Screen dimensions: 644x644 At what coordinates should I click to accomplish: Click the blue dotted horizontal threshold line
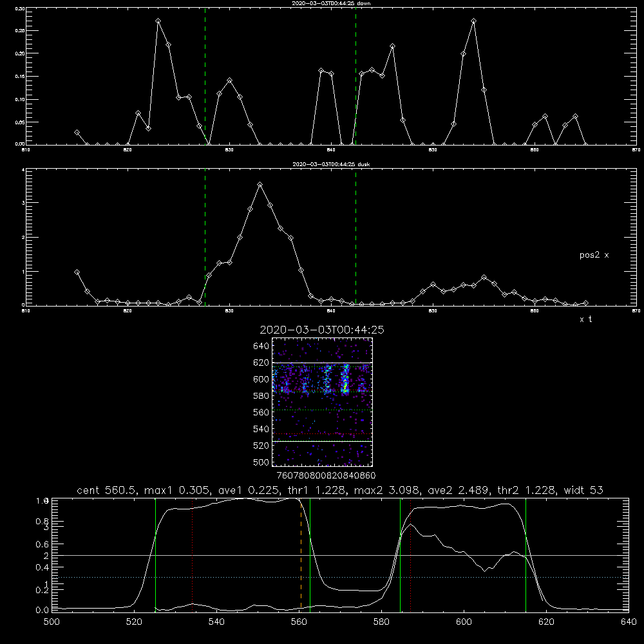coord(340,577)
